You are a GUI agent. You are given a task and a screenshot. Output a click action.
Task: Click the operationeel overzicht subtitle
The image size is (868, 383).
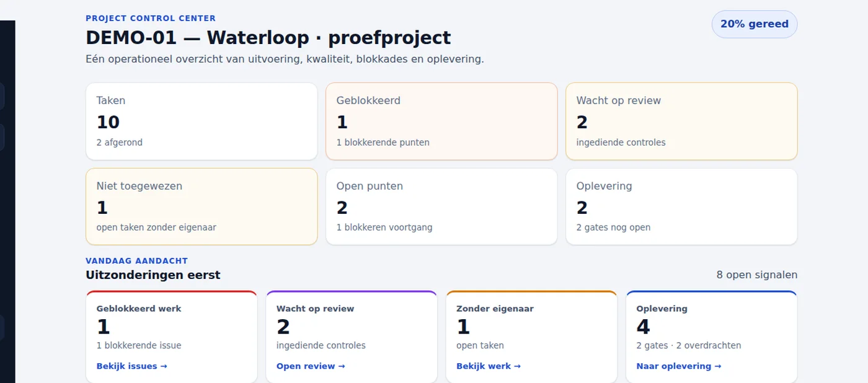click(x=285, y=59)
